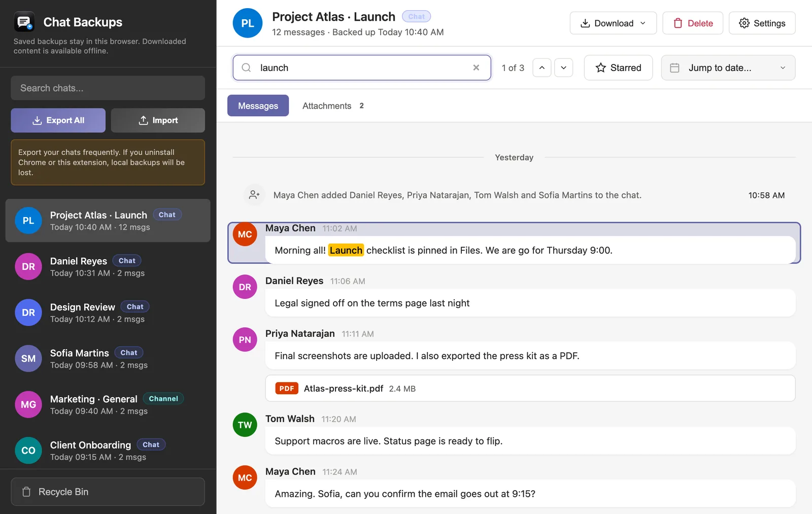Click Tom Walsh's TW avatar
The width and height of the screenshot is (812, 514).
(245, 425)
